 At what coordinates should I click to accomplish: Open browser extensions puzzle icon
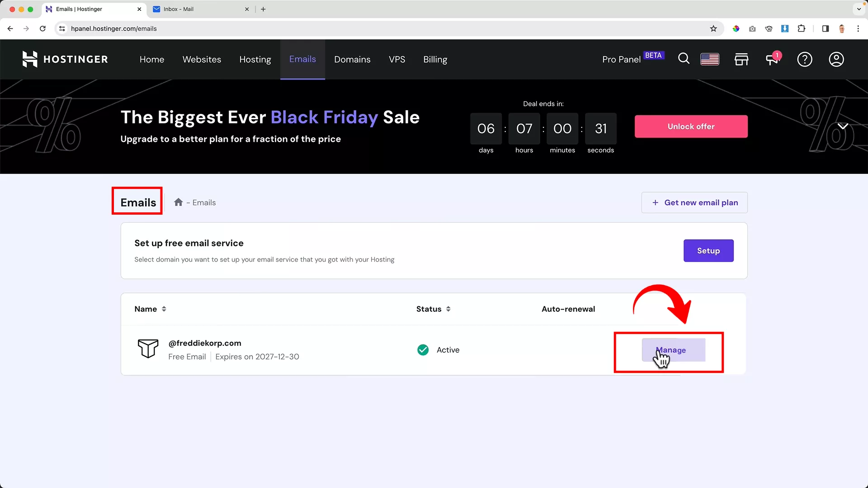[801, 28]
